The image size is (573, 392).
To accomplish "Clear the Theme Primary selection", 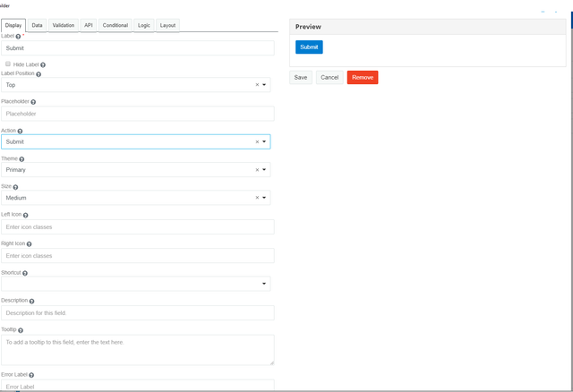I will click(257, 170).
